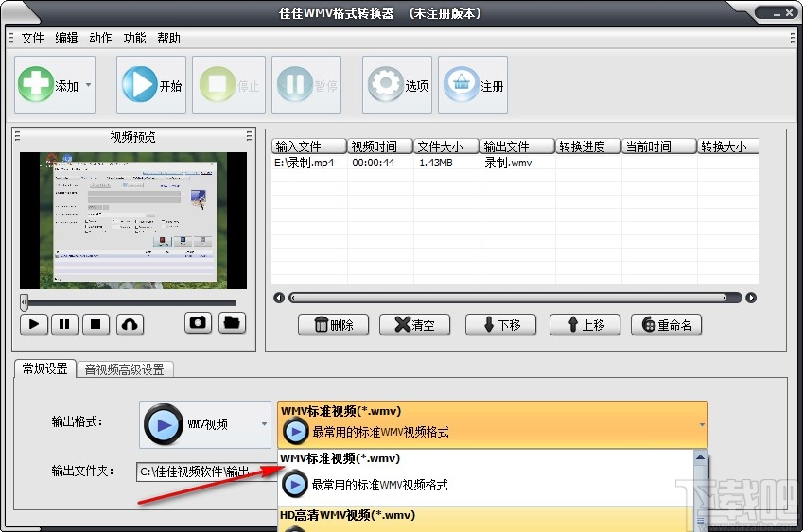The width and height of the screenshot is (803, 532).
Task: Close the converter window
Action: click(790, 13)
